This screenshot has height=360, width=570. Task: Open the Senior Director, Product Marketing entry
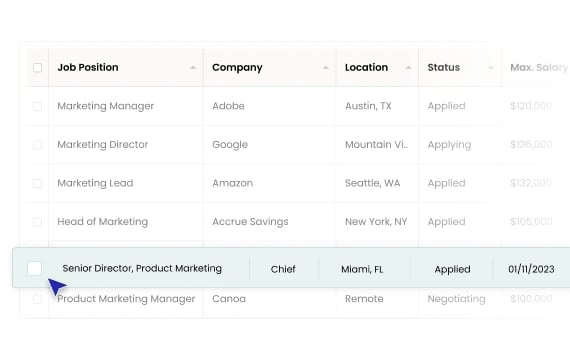[x=142, y=268]
